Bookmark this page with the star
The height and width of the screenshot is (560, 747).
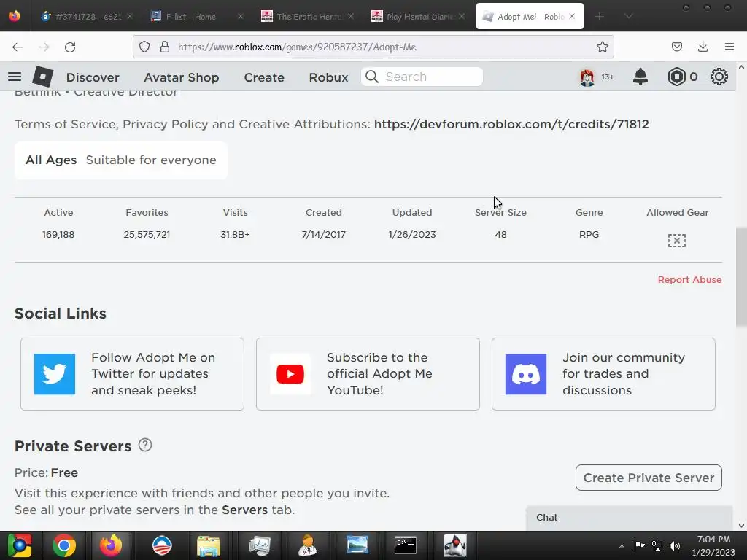602,47
